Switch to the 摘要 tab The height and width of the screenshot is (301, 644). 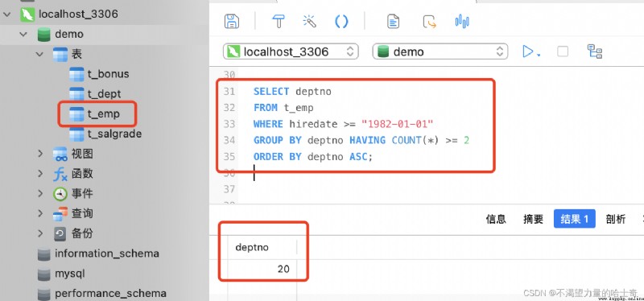point(534,219)
